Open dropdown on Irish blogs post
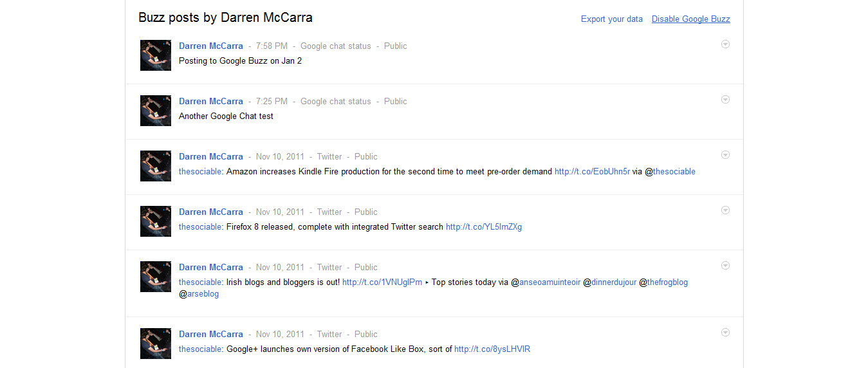The height and width of the screenshot is (368, 868). [725, 266]
